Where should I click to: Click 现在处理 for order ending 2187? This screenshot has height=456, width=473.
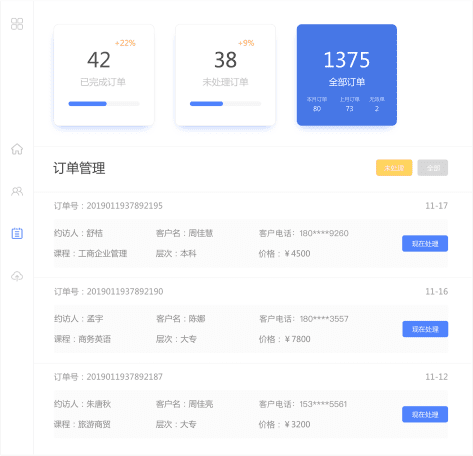(x=425, y=414)
